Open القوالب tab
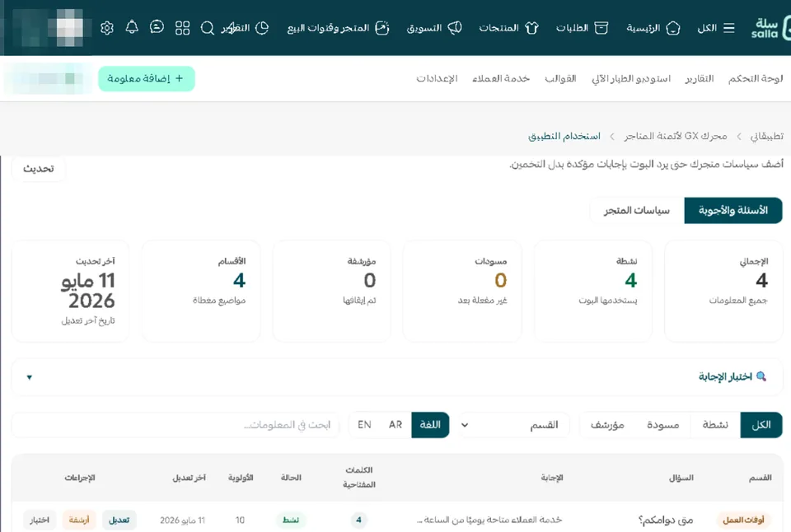The height and width of the screenshot is (532, 791). (560, 79)
